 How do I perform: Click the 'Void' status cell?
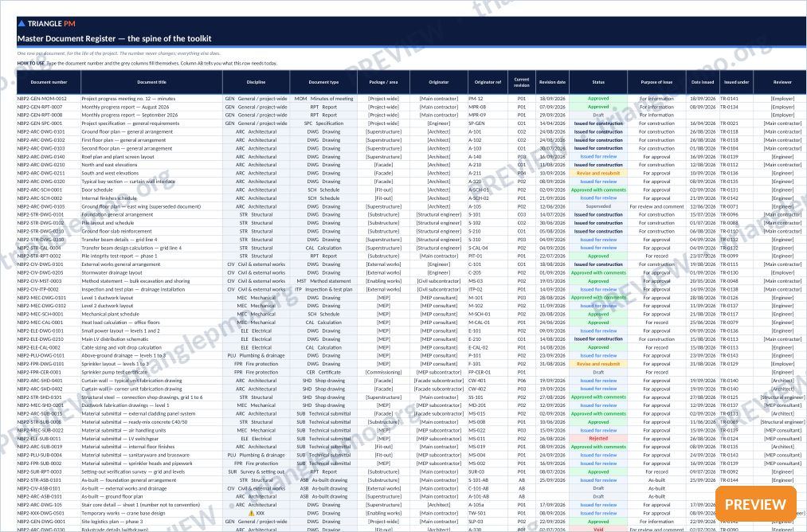pos(598,529)
